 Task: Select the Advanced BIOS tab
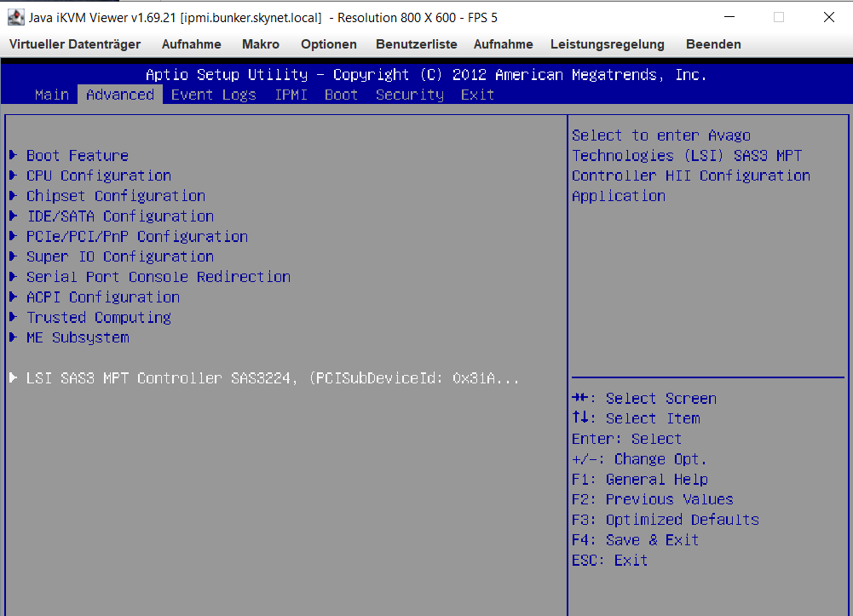point(120,95)
